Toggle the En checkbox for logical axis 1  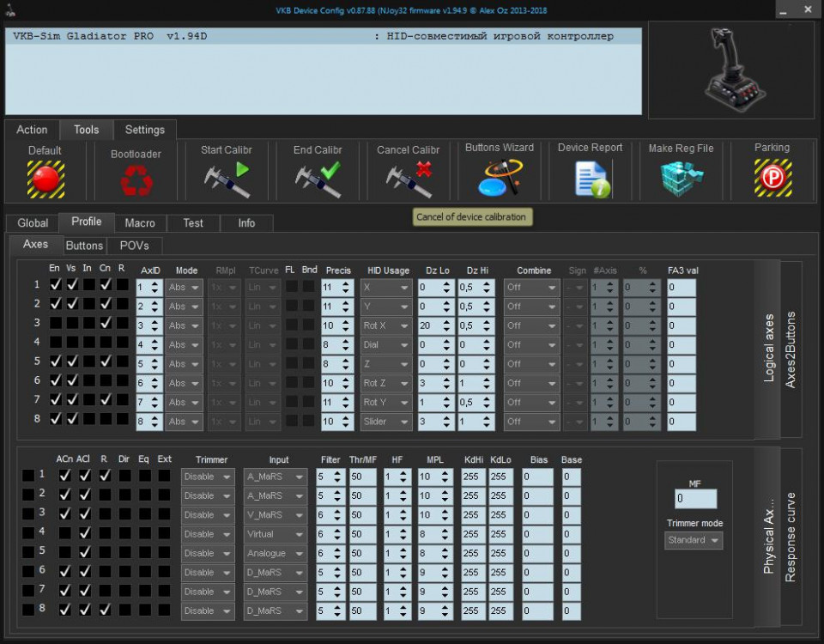coord(55,284)
